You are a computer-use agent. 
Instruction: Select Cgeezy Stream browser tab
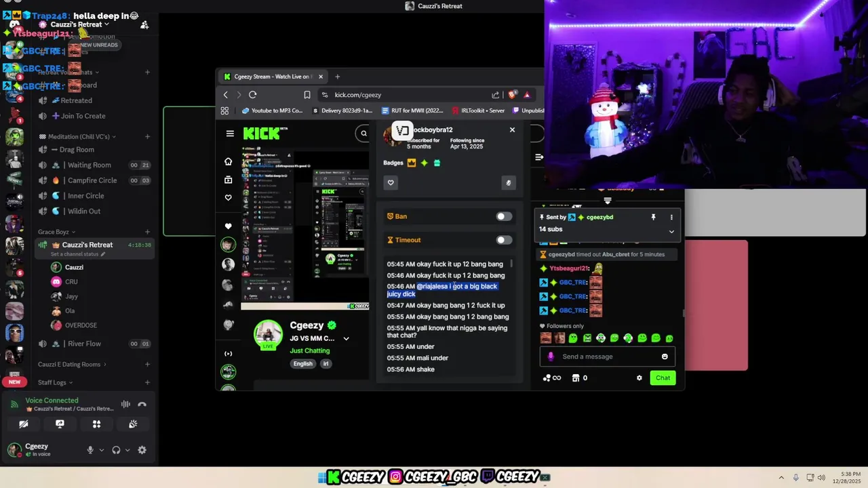[273, 77]
